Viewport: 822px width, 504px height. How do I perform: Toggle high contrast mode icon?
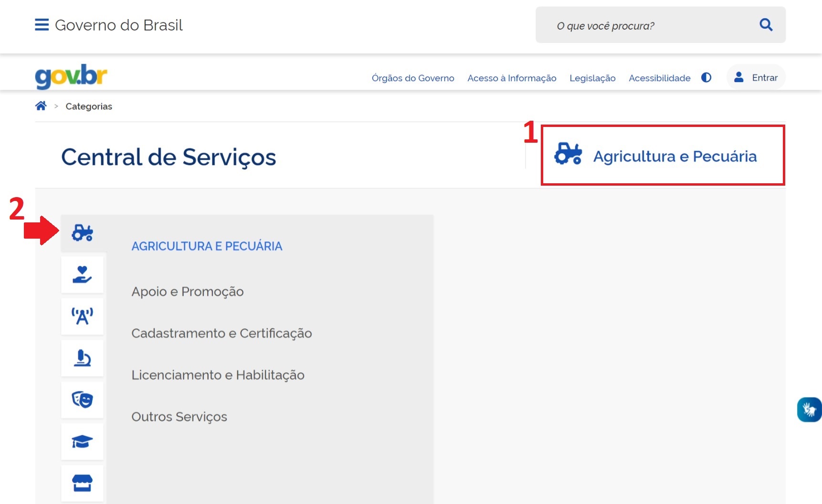[x=706, y=77]
